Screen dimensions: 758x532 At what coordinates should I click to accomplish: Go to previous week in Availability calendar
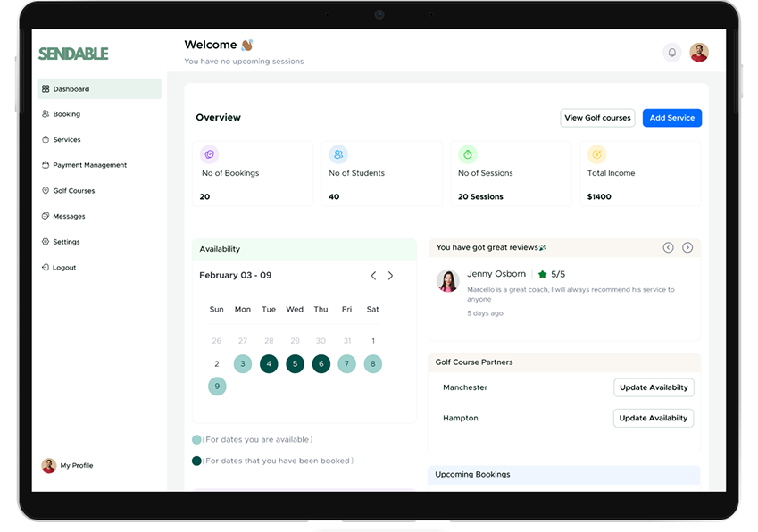(373, 276)
